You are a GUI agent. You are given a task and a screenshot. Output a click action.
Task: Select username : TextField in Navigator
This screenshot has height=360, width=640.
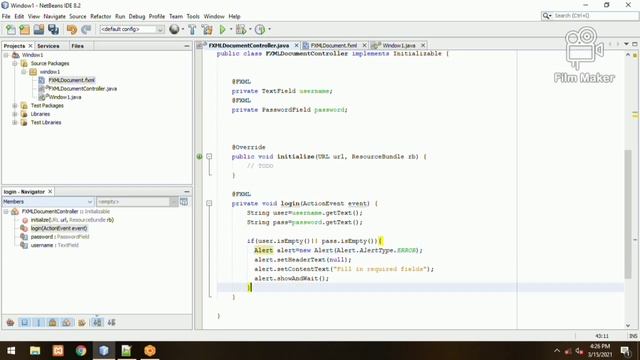[54, 245]
